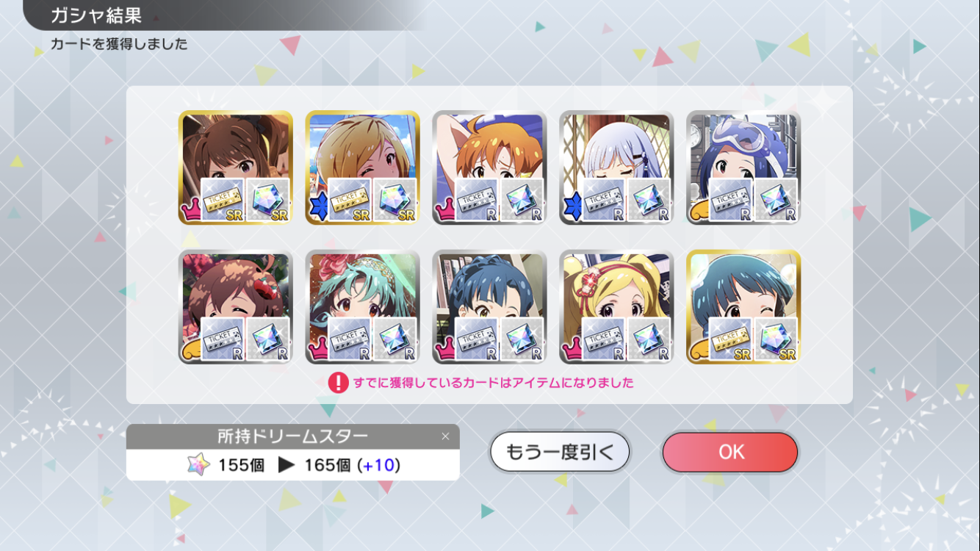Open the orange-haired R card
This screenshot has width=980, height=551.
(x=489, y=168)
